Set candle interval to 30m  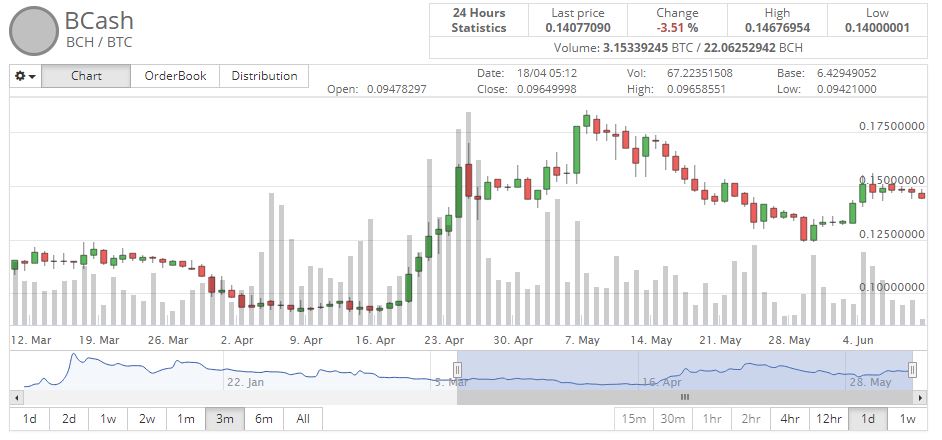pos(673,419)
